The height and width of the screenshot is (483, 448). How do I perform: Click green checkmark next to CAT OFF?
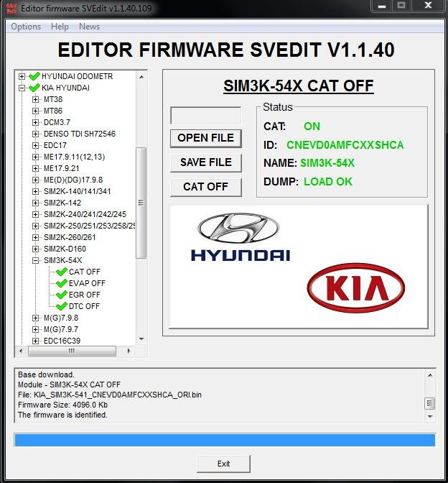tap(62, 272)
